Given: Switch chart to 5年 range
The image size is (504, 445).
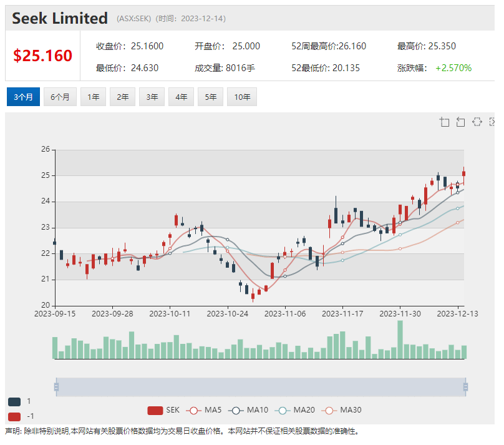Looking at the screenshot, I should pyautogui.click(x=211, y=97).
